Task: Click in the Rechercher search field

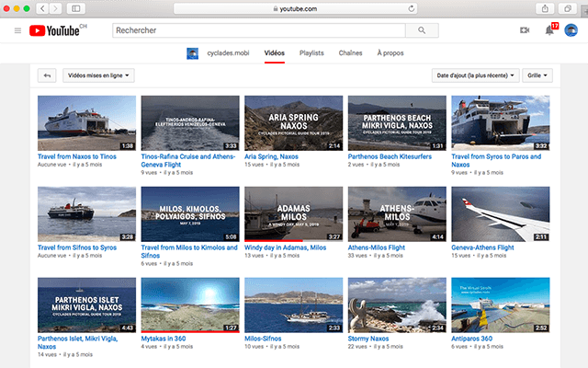Action: coord(260,30)
